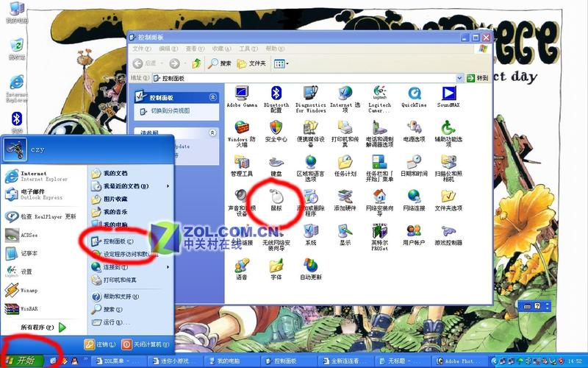The image size is (588, 368).
Task: Open the 网络连接 icon
Action: pos(414,200)
